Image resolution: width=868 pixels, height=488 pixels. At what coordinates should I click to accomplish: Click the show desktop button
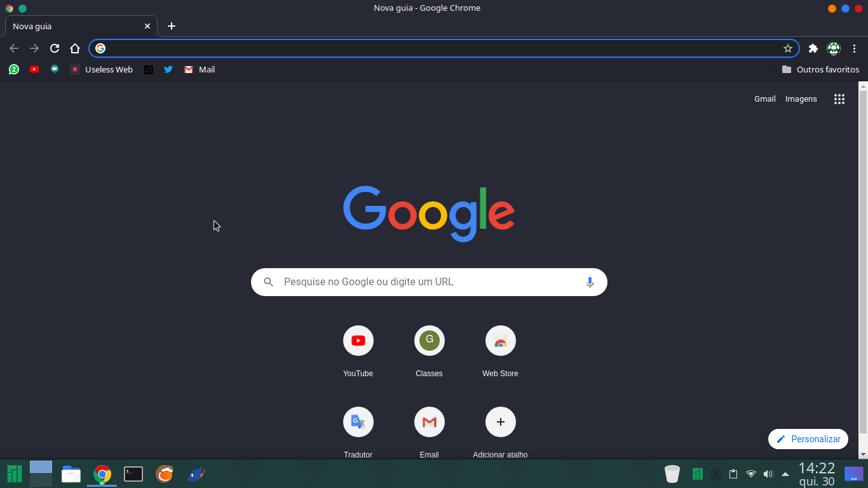pyautogui.click(x=853, y=474)
